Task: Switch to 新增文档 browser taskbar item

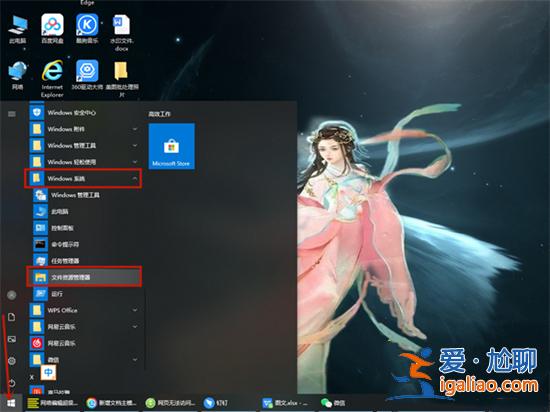Action: [112, 403]
